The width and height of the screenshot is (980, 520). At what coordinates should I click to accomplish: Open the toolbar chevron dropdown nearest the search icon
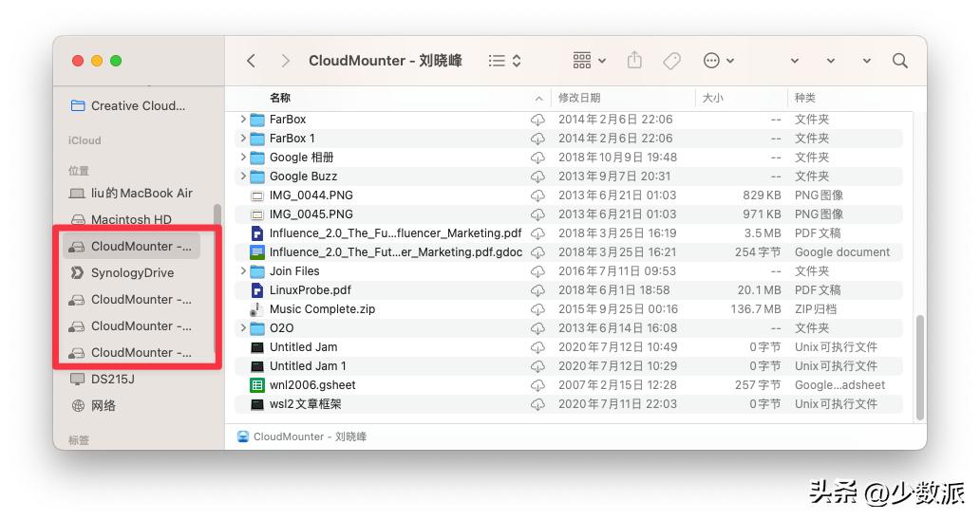[867, 61]
